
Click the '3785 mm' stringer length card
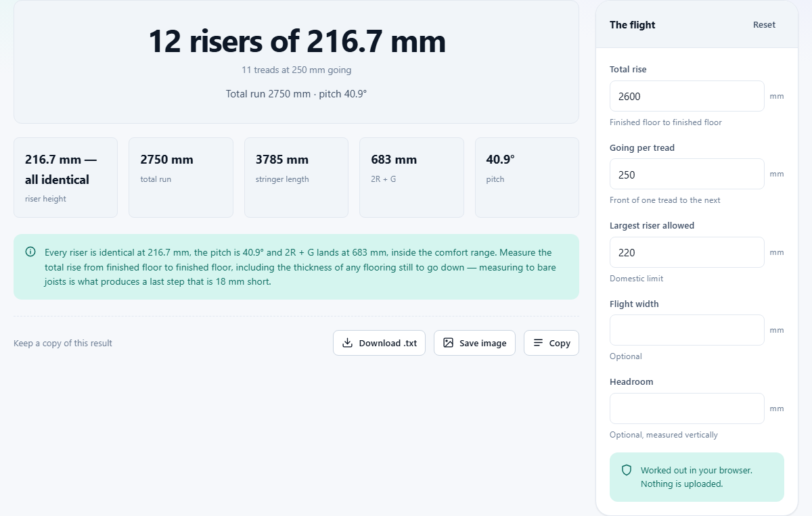[296, 178]
